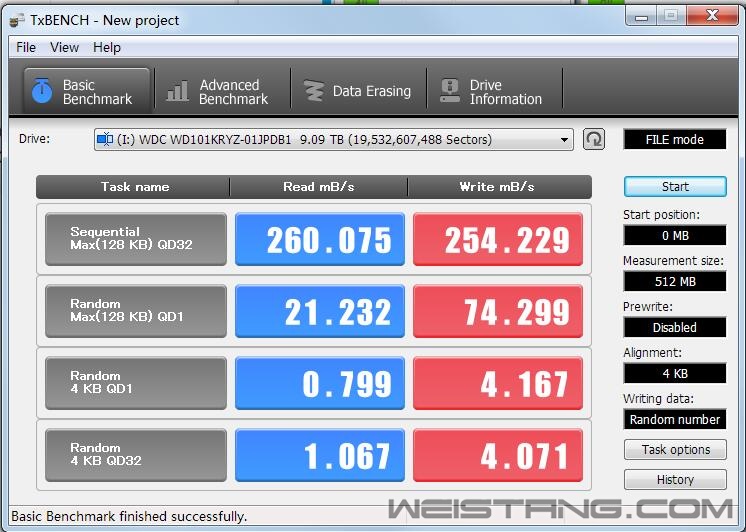Click the Sequential Max(128 KB) QD32 task
746x532 pixels.
pos(136,239)
